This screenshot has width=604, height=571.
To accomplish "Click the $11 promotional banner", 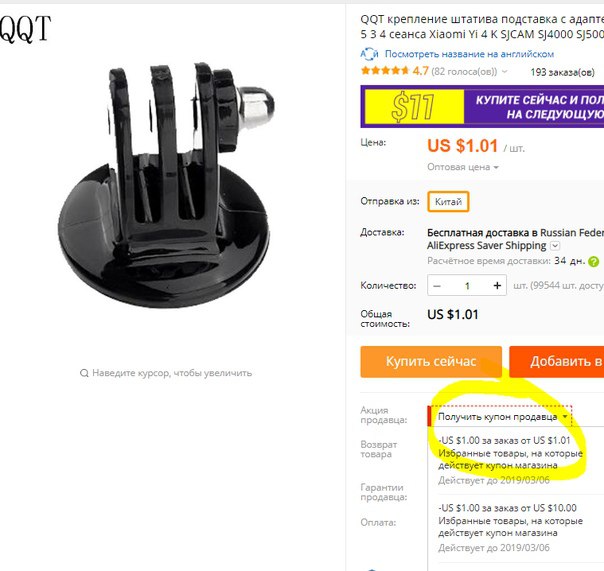I will pyautogui.click(x=482, y=106).
